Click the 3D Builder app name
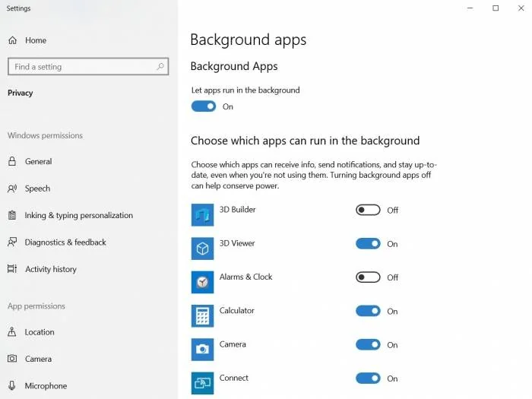 (x=237, y=209)
